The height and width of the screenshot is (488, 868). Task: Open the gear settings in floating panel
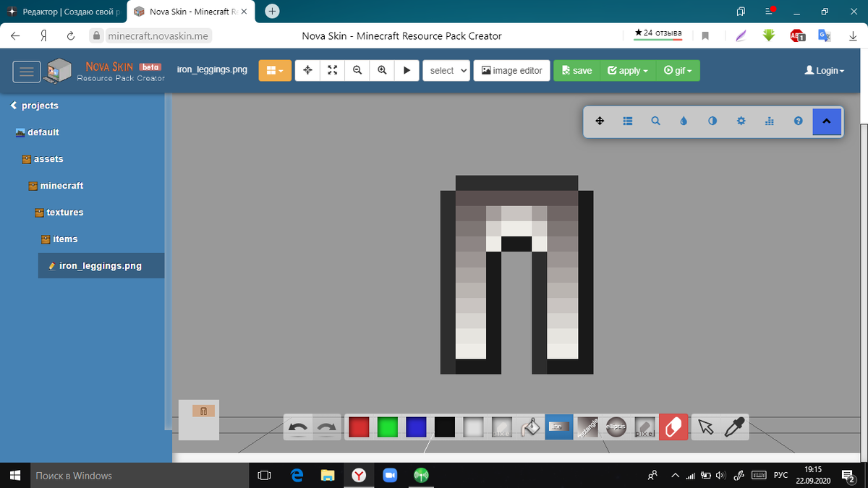point(741,121)
